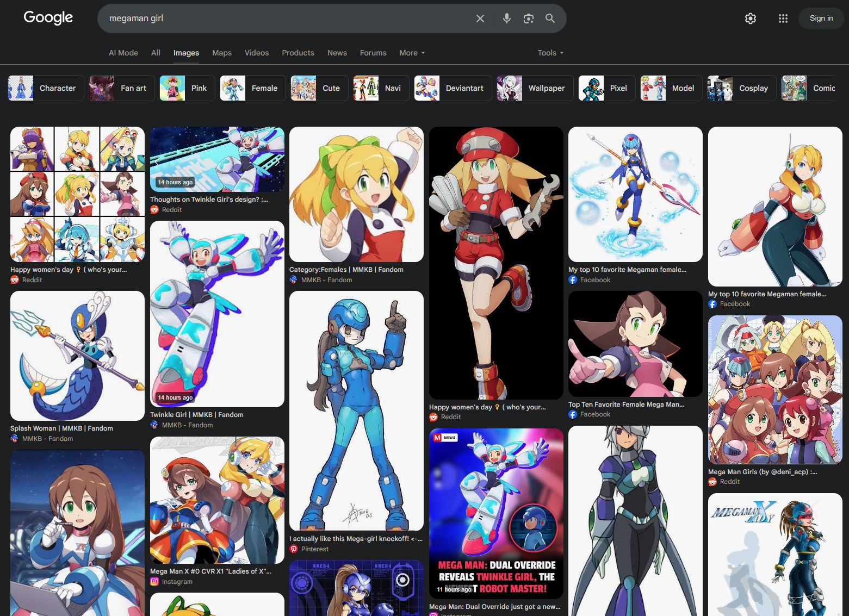Clear the search box text
This screenshot has height=616, width=849.
[x=480, y=18]
